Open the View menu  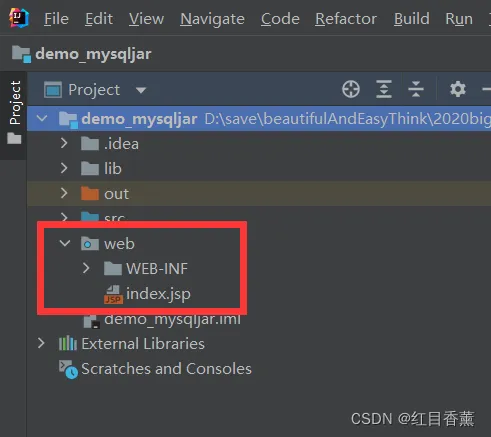[146, 19]
